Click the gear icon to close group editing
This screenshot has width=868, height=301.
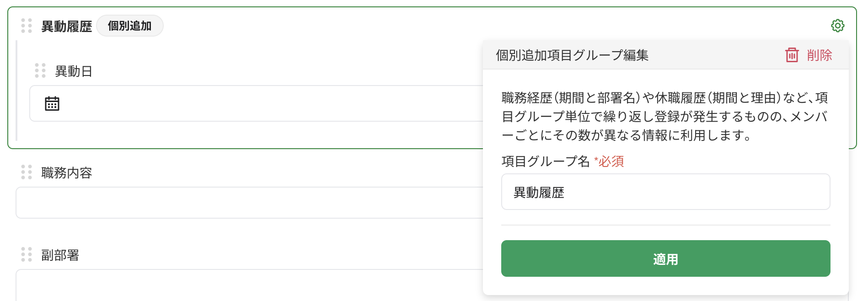point(838,26)
